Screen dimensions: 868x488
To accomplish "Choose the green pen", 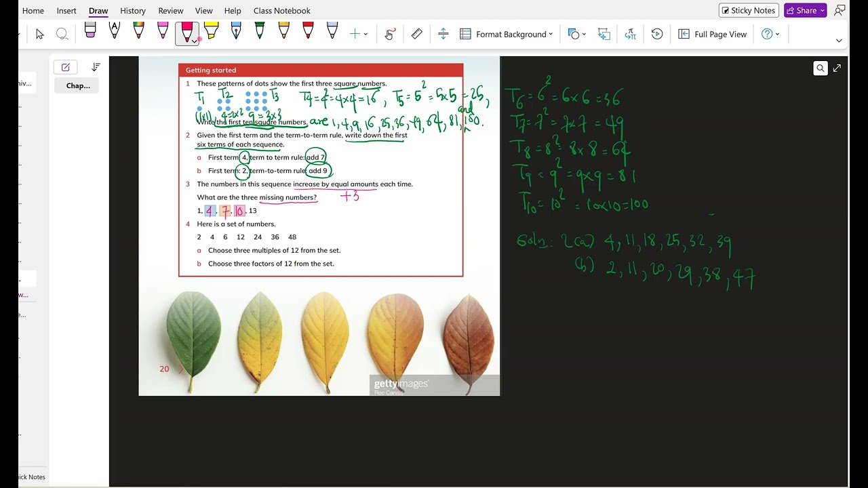I will (259, 30).
